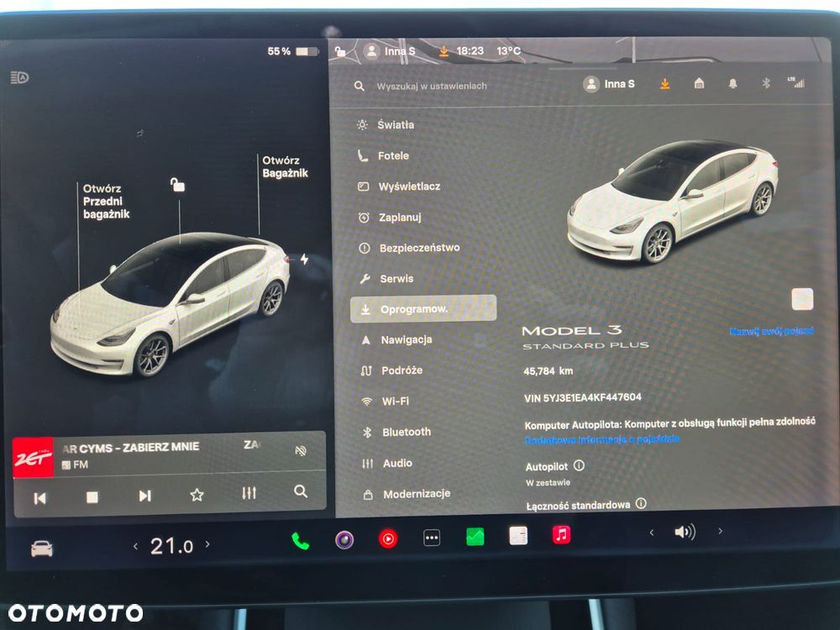Tap the crossed-out icon beside the song title
The height and width of the screenshot is (630, 840).
pyautogui.click(x=301, y=450)
